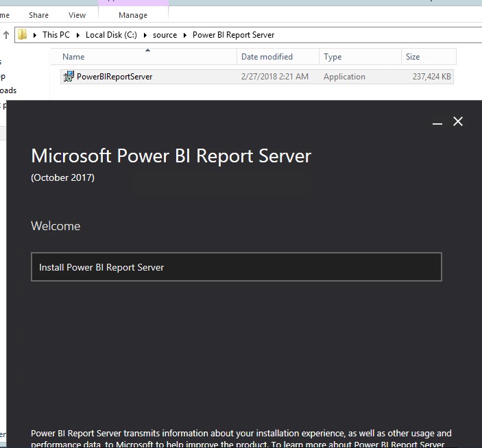Select PowerBIReportServer file name
Screen dimensions: 482x448
tap(115, 77)
